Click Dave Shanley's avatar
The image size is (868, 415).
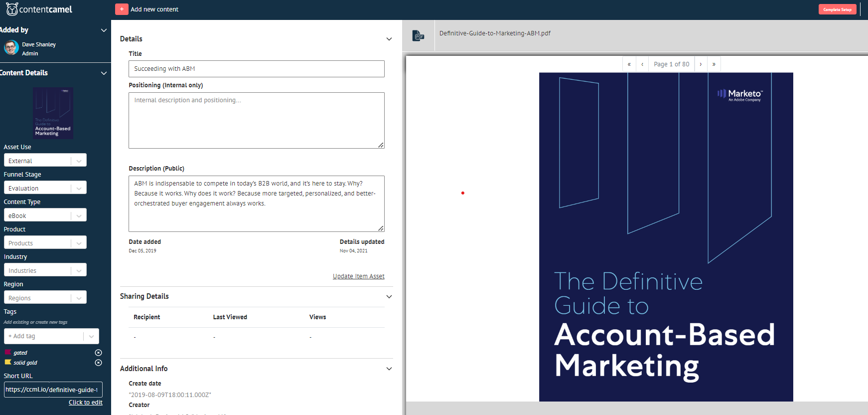[11, 48]
